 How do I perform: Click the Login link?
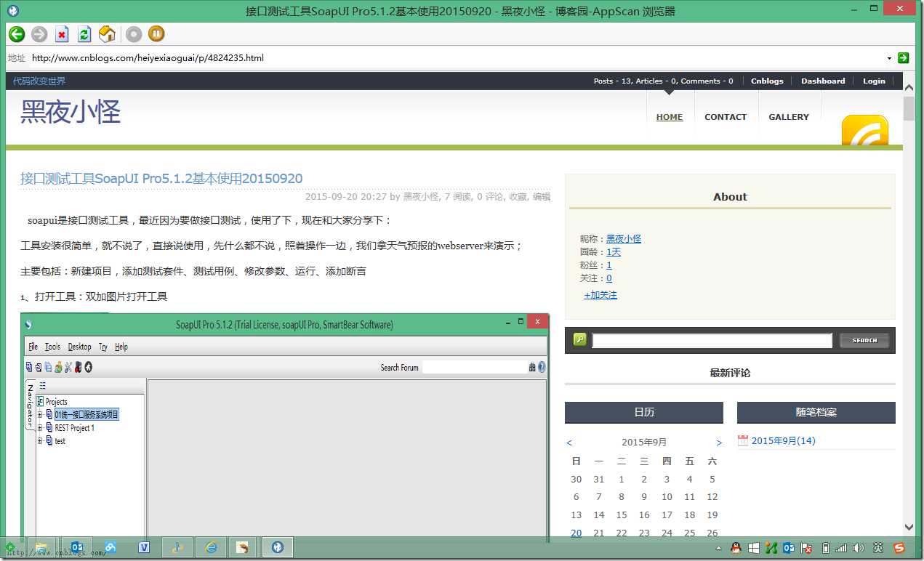click(874, 81)
